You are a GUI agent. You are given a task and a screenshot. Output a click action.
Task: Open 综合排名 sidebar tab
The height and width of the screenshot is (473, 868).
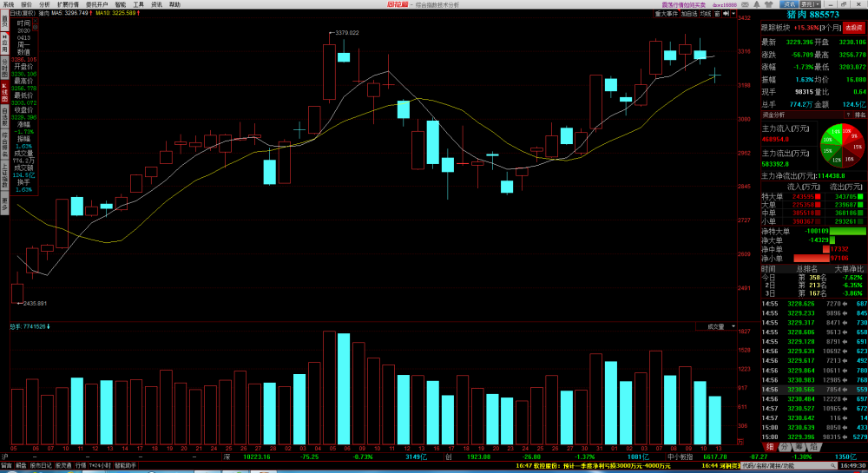[x=4, y=144]
